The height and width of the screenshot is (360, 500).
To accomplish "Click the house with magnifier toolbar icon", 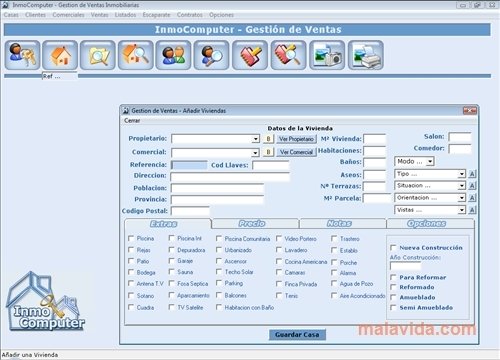I will (136, 55).
